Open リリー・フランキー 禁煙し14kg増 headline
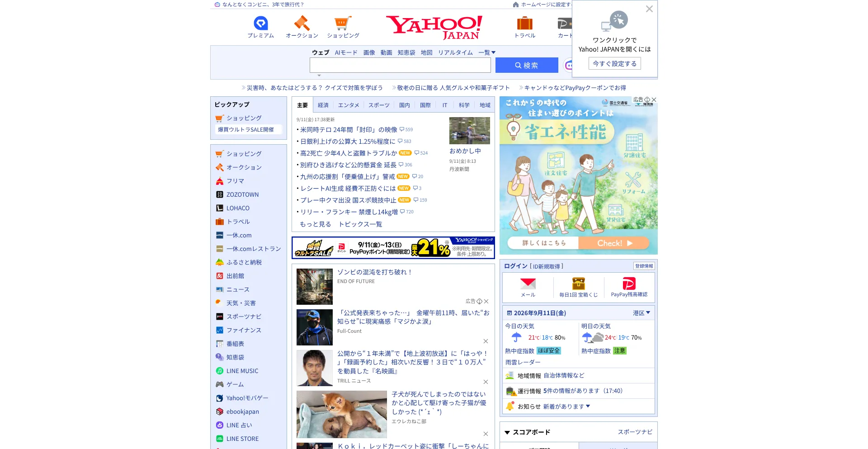This screenshot has height=449, width=868. point(349,212)
